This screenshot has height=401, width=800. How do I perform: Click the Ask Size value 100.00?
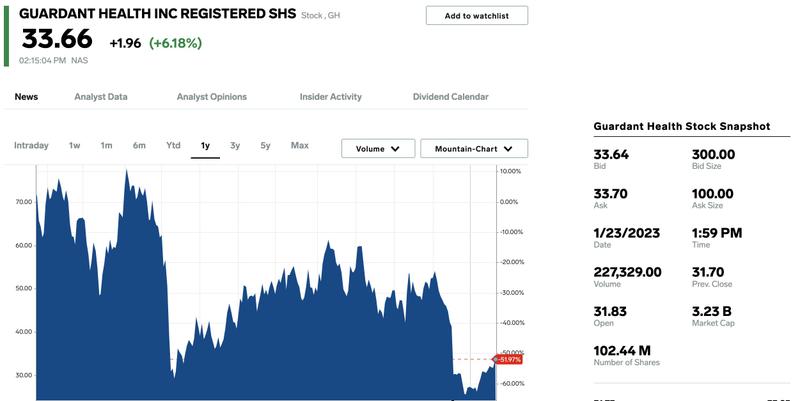click(712, 193)
